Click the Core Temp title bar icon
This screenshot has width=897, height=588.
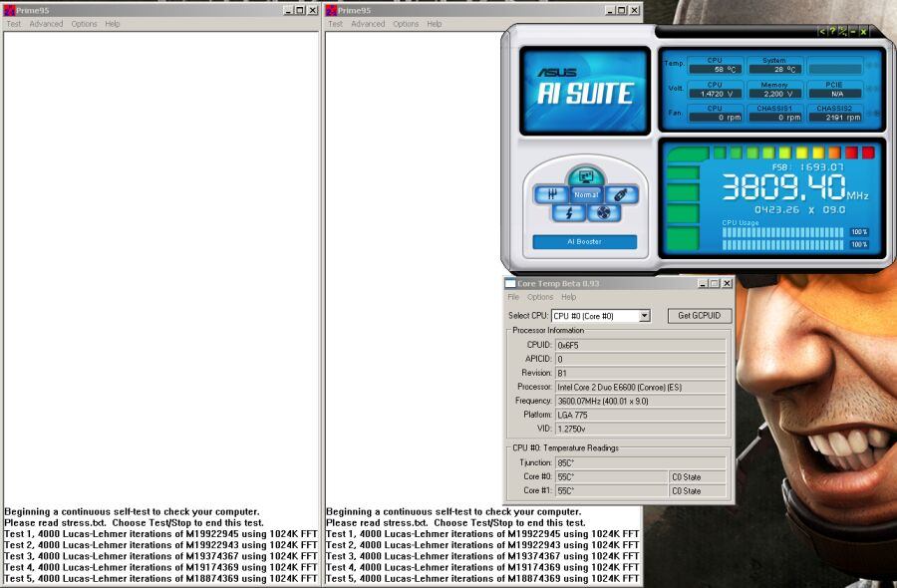click(x=510, y=283)
